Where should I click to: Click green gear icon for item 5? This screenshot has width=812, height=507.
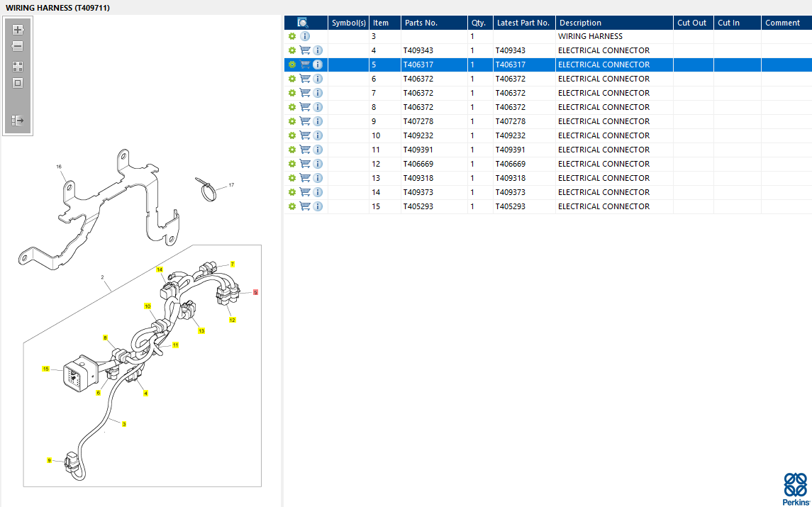tap(292, 65)
